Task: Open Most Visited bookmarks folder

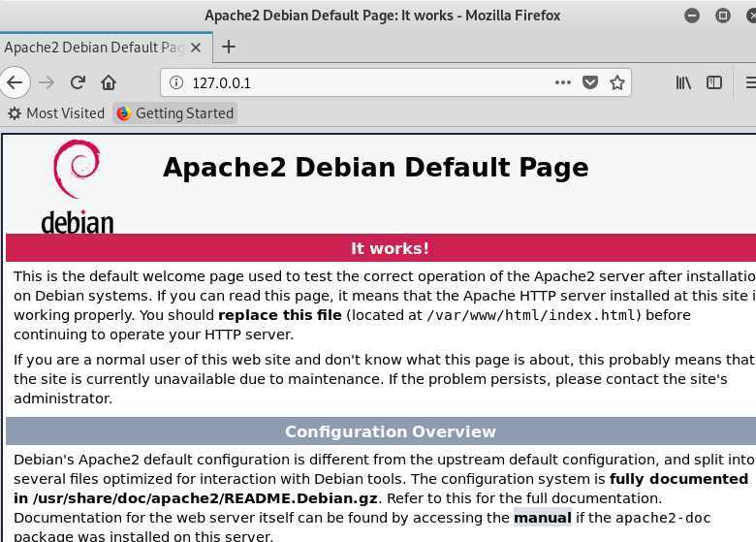Action: (56, 113)
